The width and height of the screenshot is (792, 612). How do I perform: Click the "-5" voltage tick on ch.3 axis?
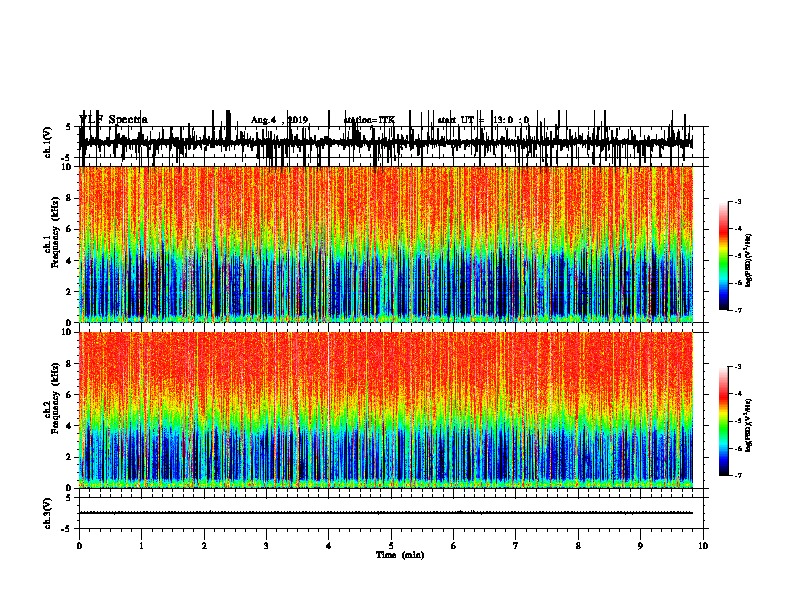tap(68, 529)
